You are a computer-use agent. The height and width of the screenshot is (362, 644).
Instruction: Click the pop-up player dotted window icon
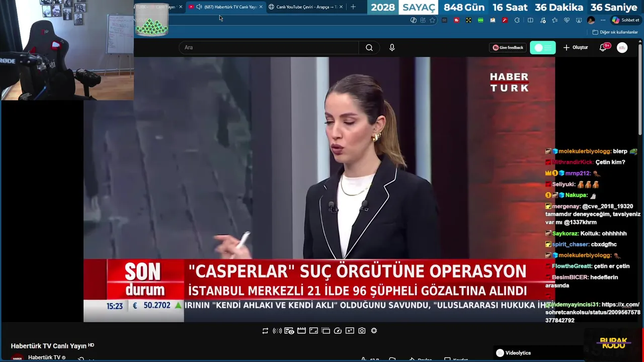326,331
